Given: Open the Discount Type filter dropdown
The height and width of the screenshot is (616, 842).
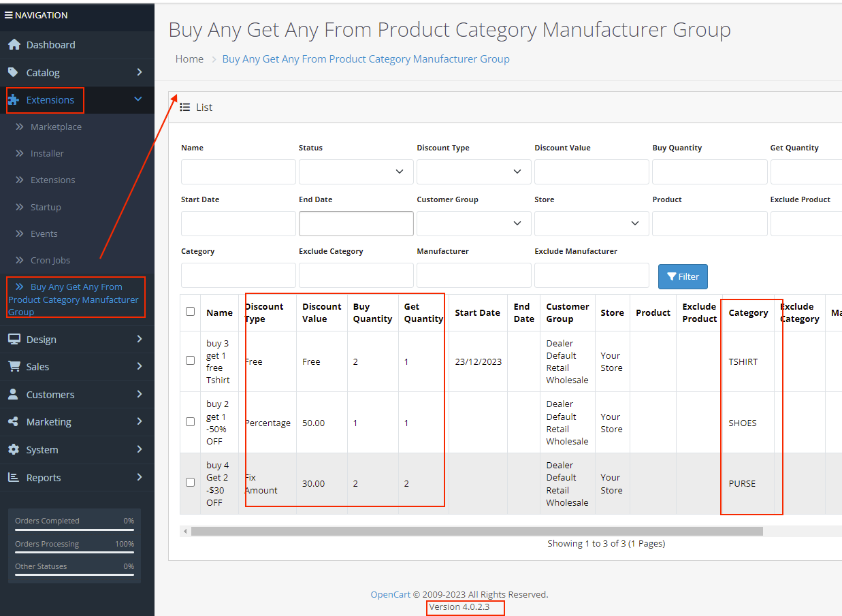Looking at the screenshot, I should pos(474,172).
